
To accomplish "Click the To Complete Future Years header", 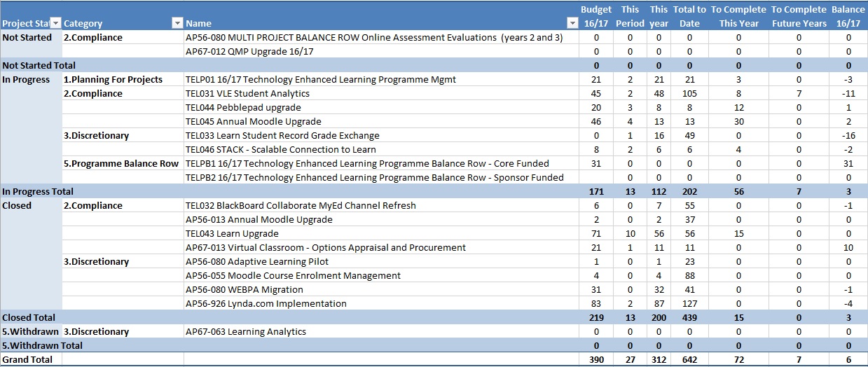I will point(799,16).
